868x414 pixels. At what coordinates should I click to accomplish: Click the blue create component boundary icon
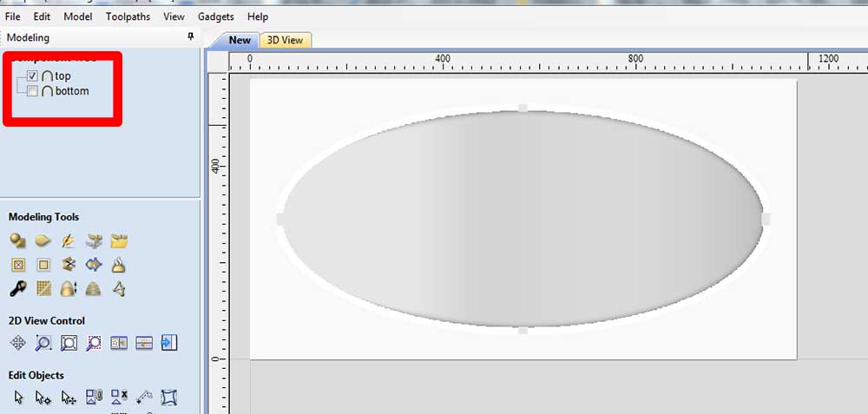click(94, 265)
